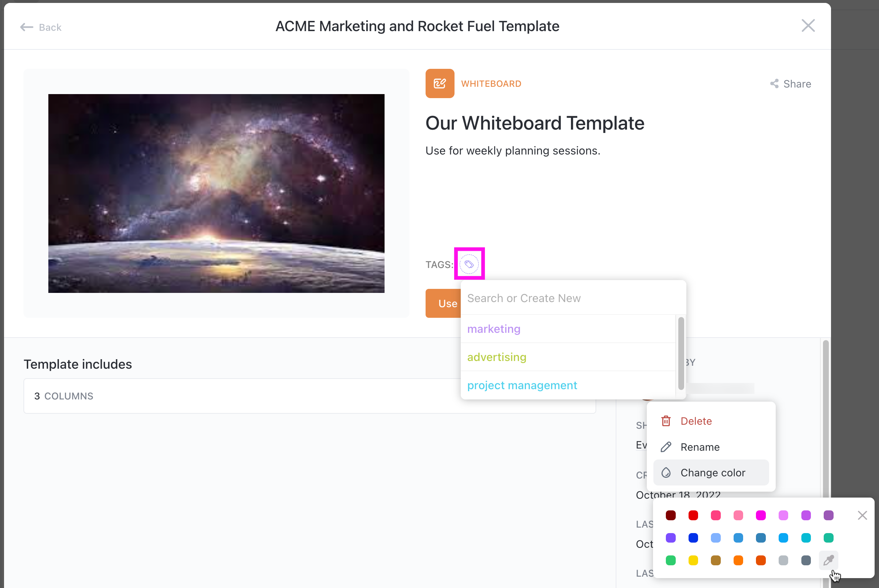
Task: Click the Share icon
Action: point(775,83)
